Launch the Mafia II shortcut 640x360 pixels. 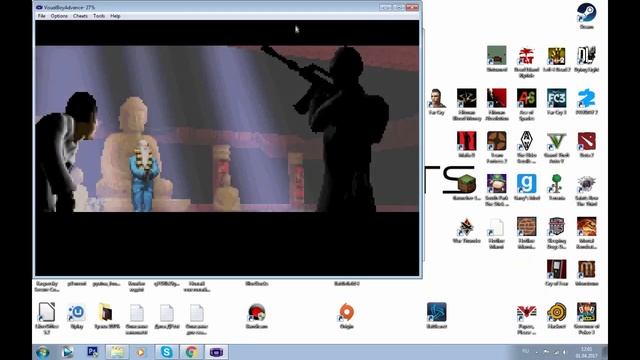[x=467, y=145]
